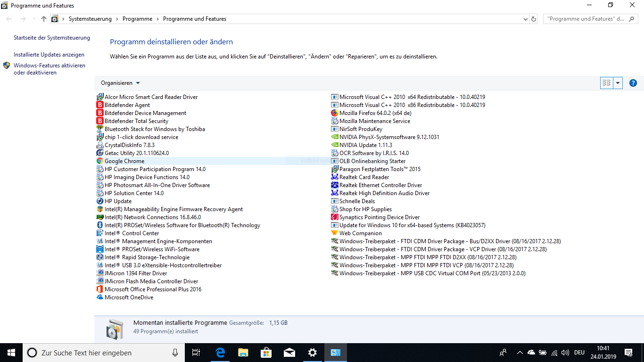
Task: Click the Microsoft Office Professional Plus icon
Action: click(x=99, y=289)
